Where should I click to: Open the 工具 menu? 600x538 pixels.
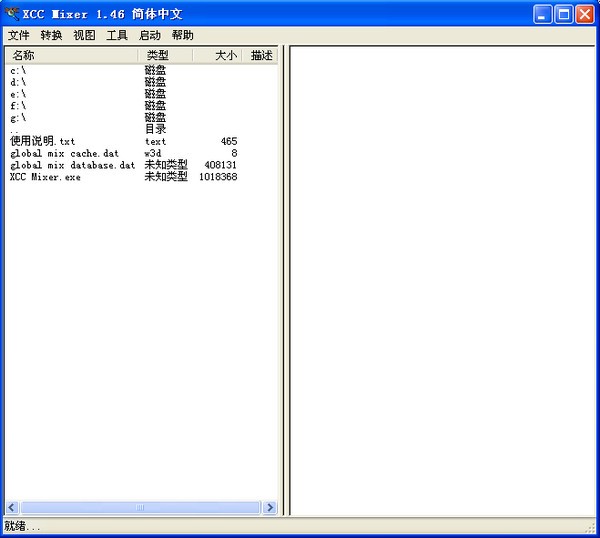117,35
